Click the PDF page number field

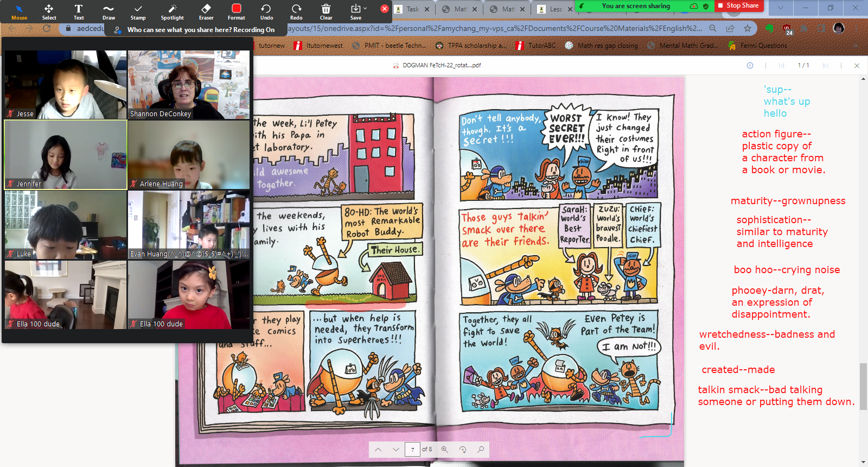coord(412,449)
